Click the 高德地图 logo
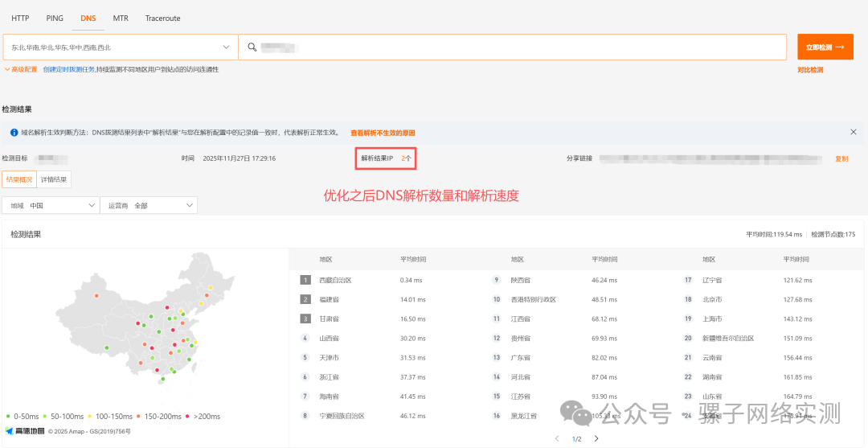This screenshot has width=868, height=448. pos(24,430)
